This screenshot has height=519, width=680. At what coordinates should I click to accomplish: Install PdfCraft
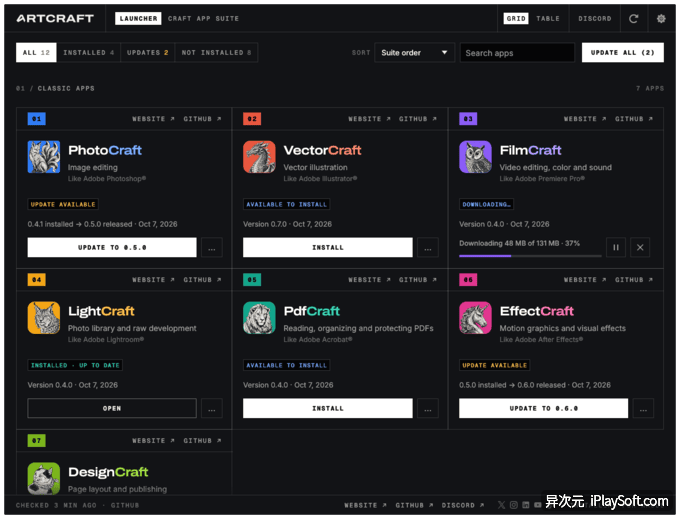(x=327, y=408)
